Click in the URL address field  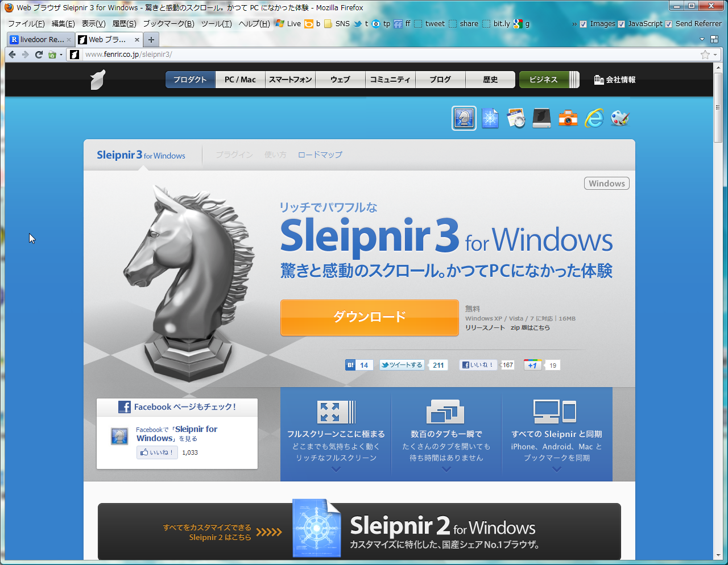pyautogui.click(x=390, y=55)
